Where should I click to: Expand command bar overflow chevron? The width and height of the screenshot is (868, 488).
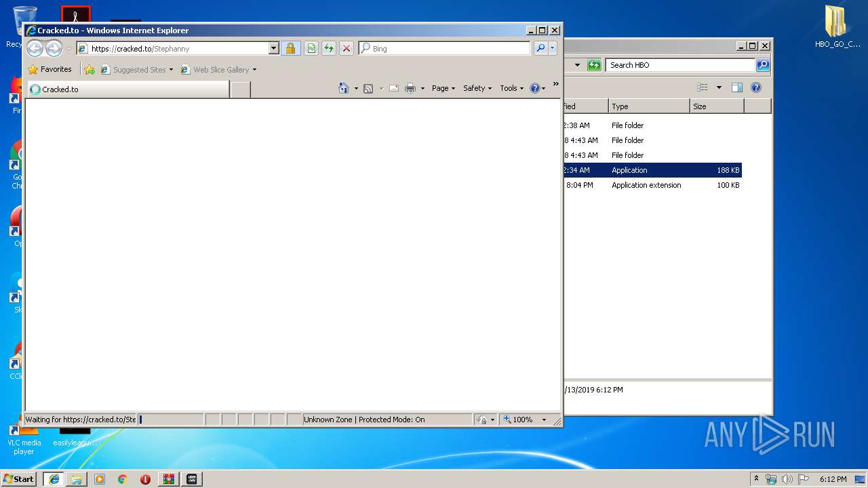coord(556,84)
